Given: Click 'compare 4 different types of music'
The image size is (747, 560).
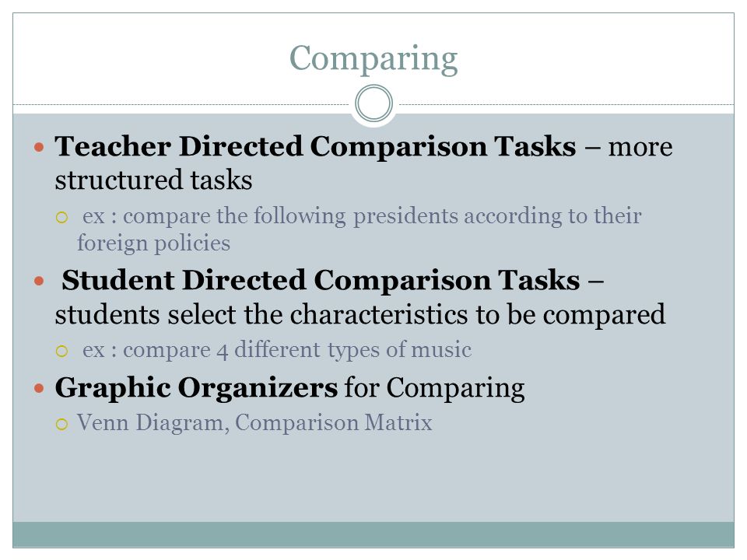Looking at the screenshot, I should (297, 350).
